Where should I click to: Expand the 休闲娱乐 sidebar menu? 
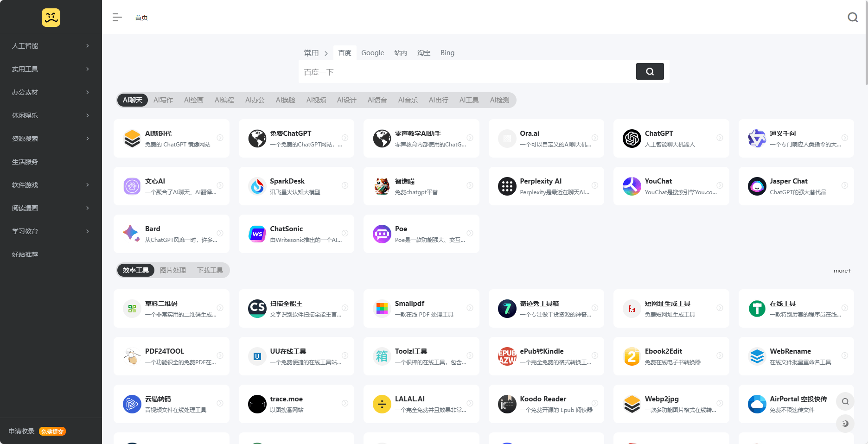[51, 115]
